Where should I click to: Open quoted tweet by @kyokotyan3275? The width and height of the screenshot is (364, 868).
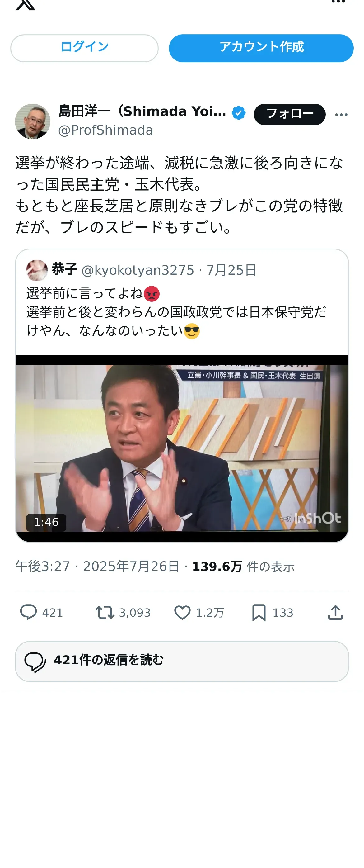[x=182, y=301]
